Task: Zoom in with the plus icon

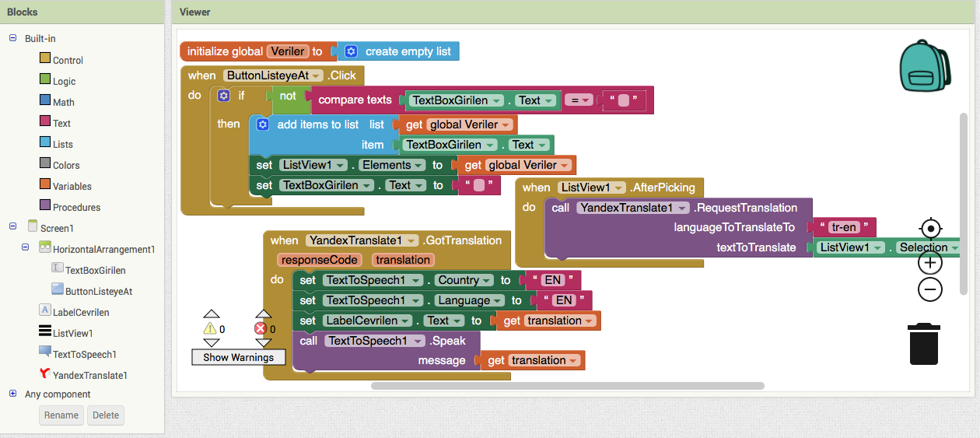Action: tap(930, 262)
